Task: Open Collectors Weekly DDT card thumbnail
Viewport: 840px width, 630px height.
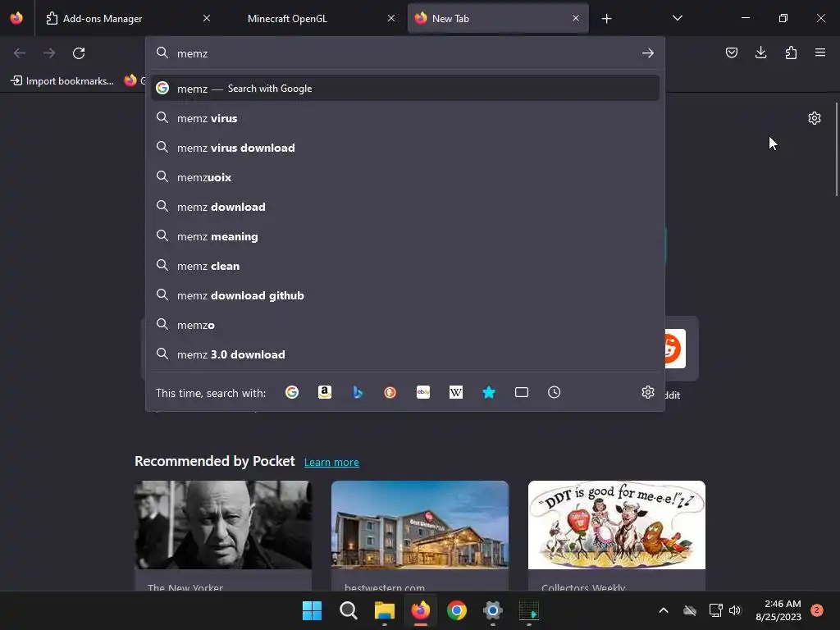Action: 617,524
